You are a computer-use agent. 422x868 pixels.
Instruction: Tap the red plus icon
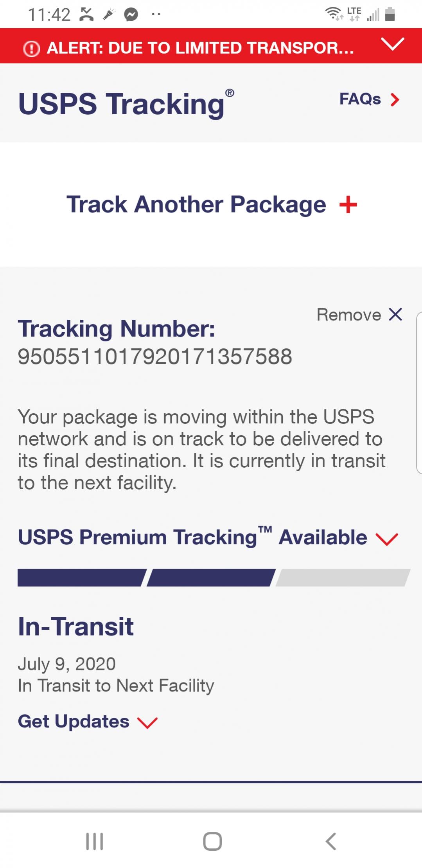pyautogui.click(x=348, y=205)
